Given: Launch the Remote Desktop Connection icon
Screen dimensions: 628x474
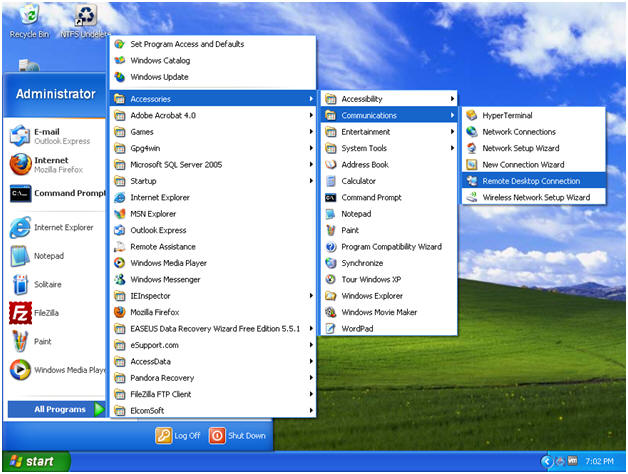Looking at the screenshot, I should coord(472,181).
